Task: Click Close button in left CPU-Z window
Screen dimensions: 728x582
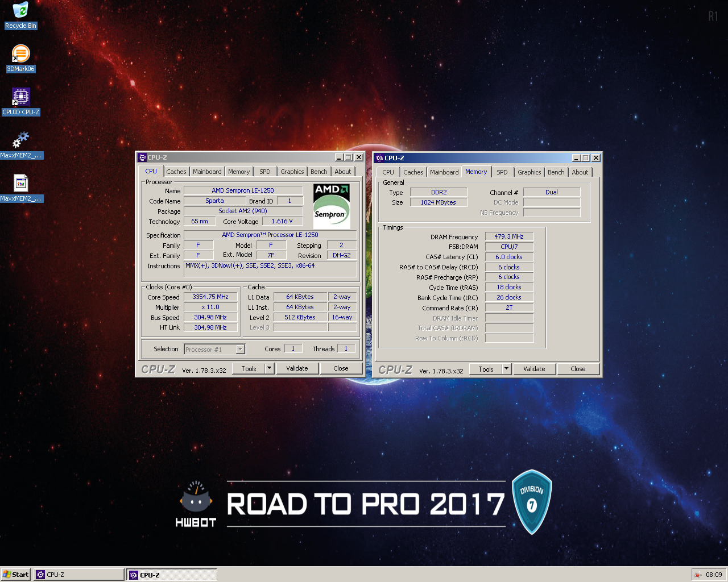Action: pos(341,368)
